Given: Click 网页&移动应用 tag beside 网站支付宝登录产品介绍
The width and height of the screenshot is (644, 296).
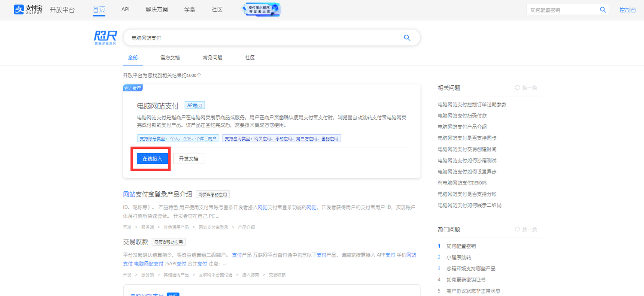Looking at the screenshot, I should [213, 194].
